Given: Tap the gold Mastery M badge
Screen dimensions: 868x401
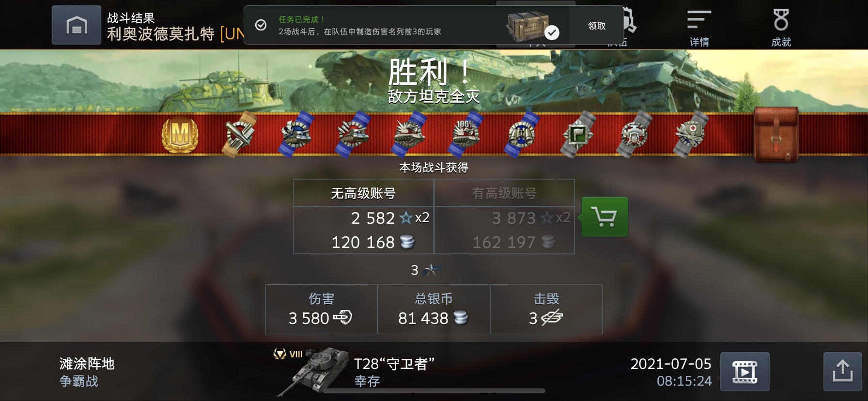Looking at the screenshot, I should point(180,135).
